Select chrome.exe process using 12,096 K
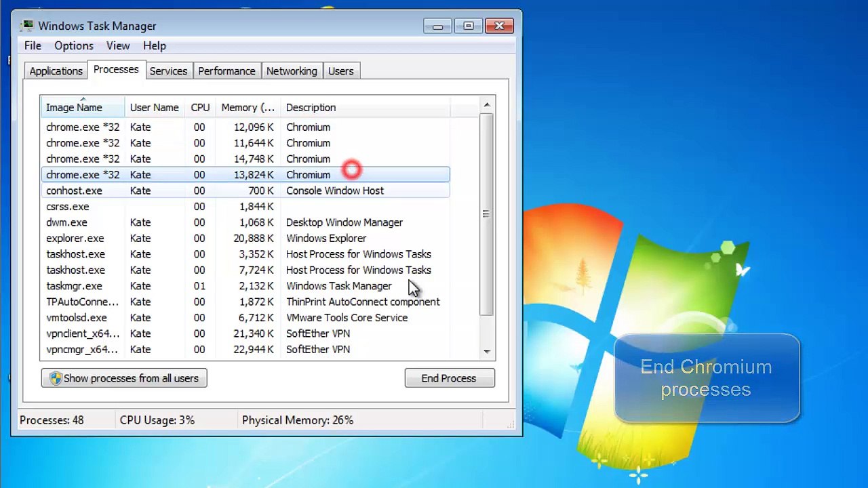This screenshot has height=488, width=868. [x=245, y=127]
